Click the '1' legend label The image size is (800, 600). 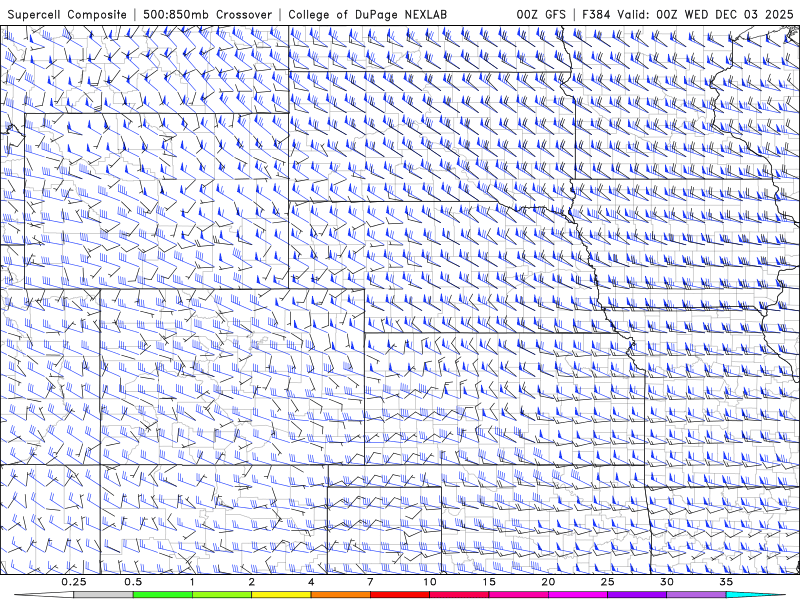192,582
